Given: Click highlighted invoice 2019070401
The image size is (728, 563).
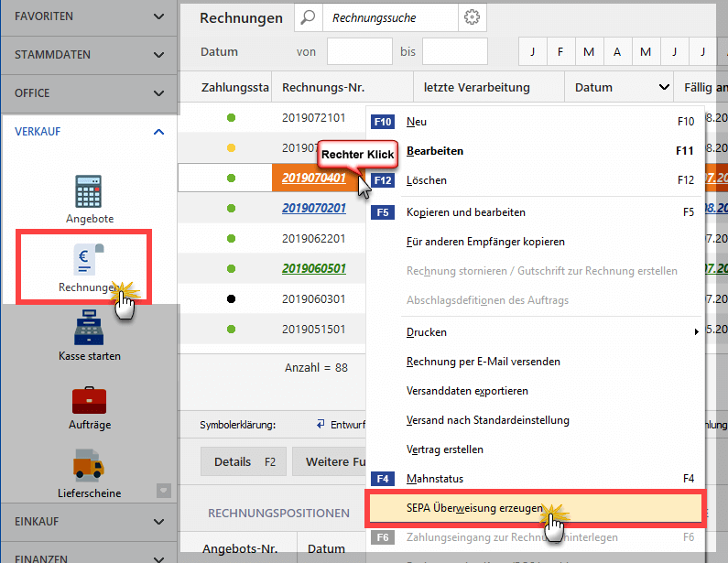Looking at the screenshot, I should pos(314,178).
